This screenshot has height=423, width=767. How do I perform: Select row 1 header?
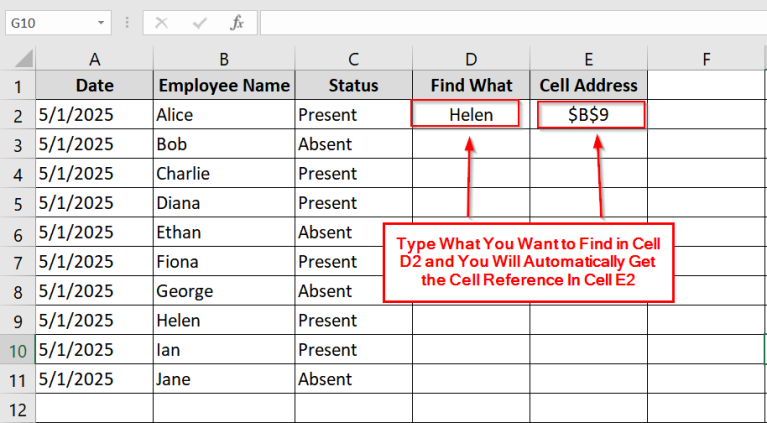click(17, 85)
